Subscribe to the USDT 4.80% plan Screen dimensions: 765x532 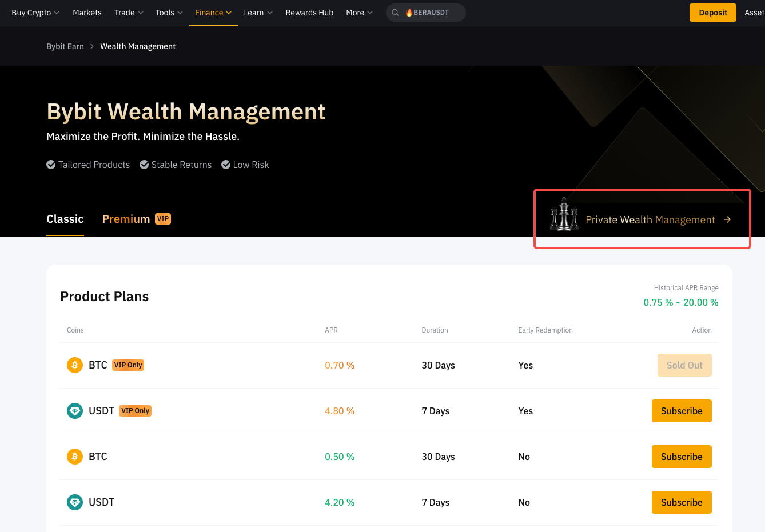(x=682, y=411)
